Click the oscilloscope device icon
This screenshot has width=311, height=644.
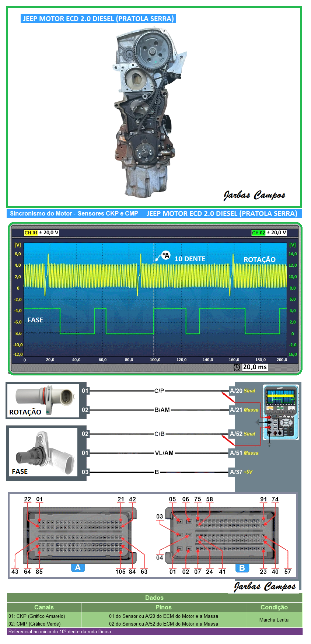point(280,412)
